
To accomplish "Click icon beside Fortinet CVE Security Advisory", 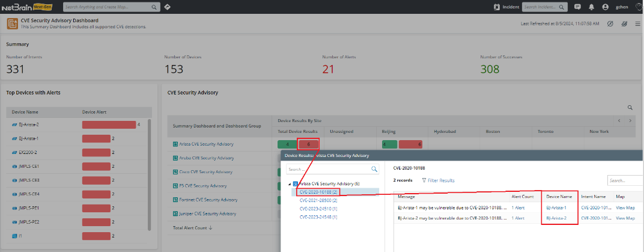I will [175, 200].
